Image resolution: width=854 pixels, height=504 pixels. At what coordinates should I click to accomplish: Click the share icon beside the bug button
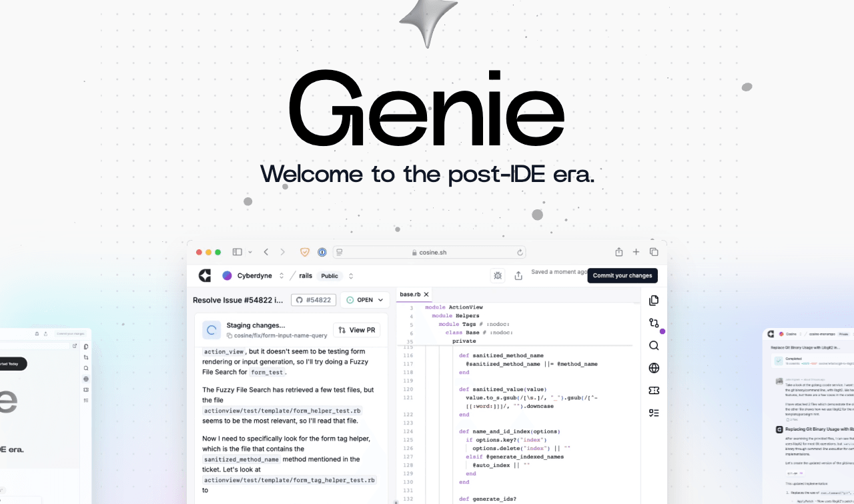518,275
